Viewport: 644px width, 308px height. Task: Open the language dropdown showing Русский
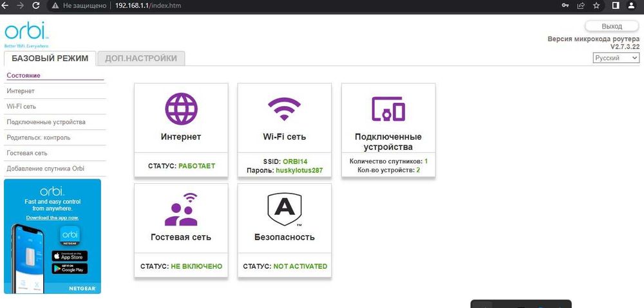tap(616, 58)
